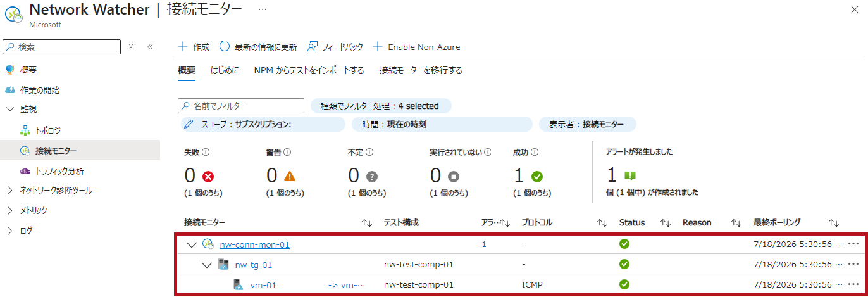Click ICMP protocol cell in vm-01 row
Screen dimensions: 868x297
[x=532, y=285]
